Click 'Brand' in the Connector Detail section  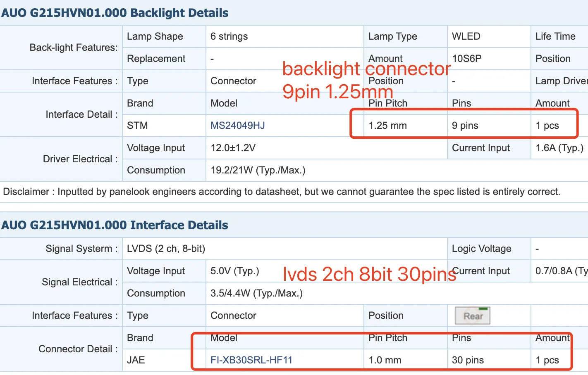click(x=140, y=338)
